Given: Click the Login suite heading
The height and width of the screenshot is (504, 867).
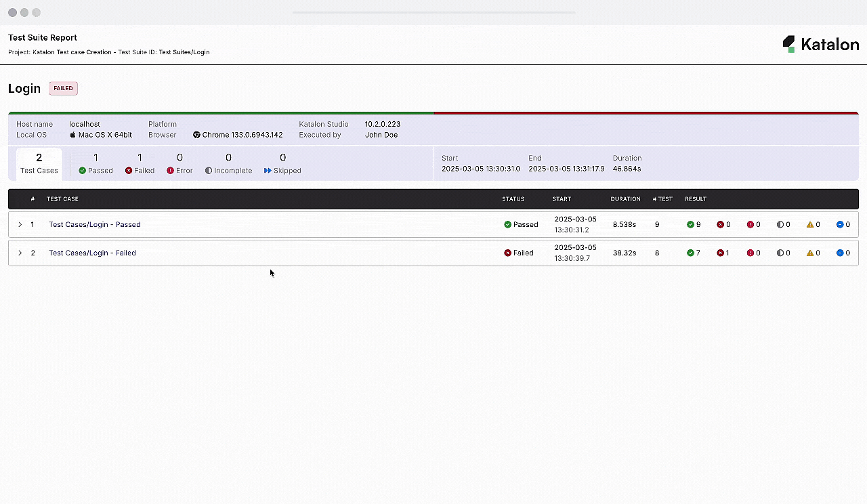Looking at the screenshot, I should (x=24, y=88).
